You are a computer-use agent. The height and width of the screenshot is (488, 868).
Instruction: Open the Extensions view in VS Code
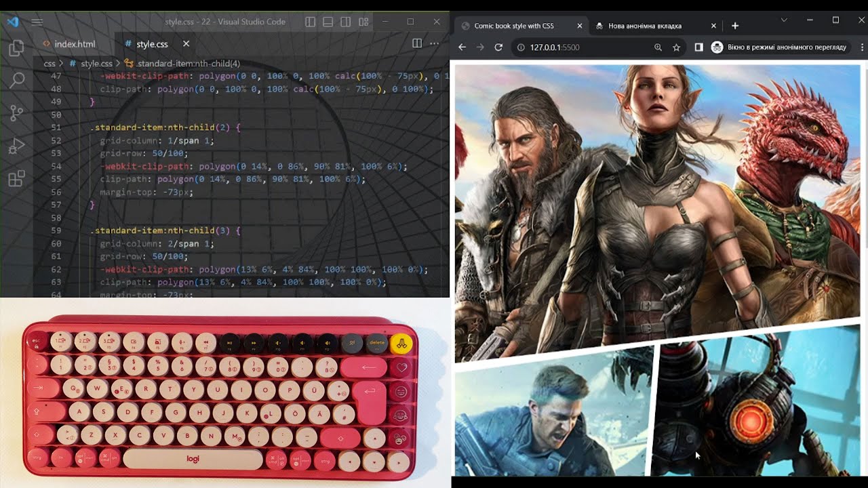pyautogui.click(x=16, y=178)
